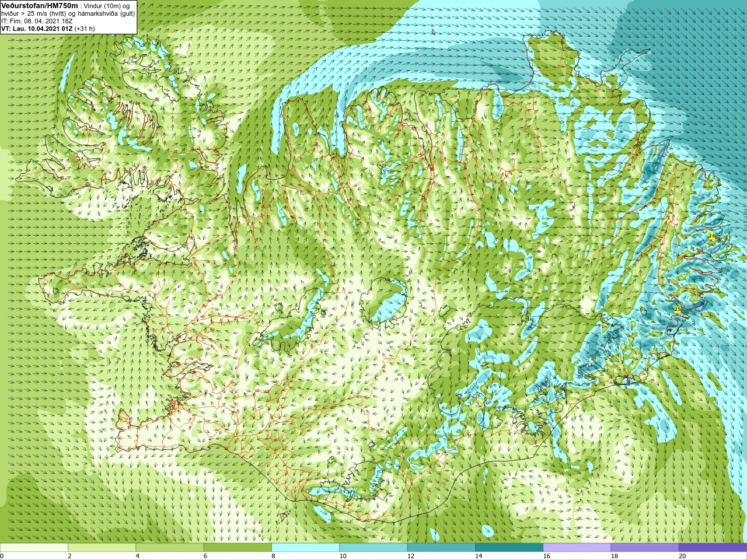Click the Veðurstofan/HM750m title text

pyautogui.click(x=40, y=5)
